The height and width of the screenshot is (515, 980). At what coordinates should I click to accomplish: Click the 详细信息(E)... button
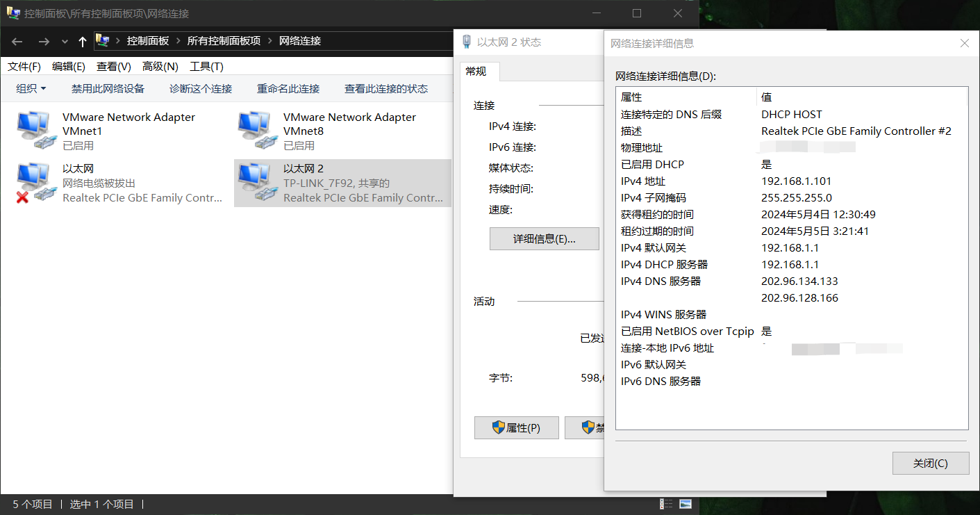(x=544, y=239)
